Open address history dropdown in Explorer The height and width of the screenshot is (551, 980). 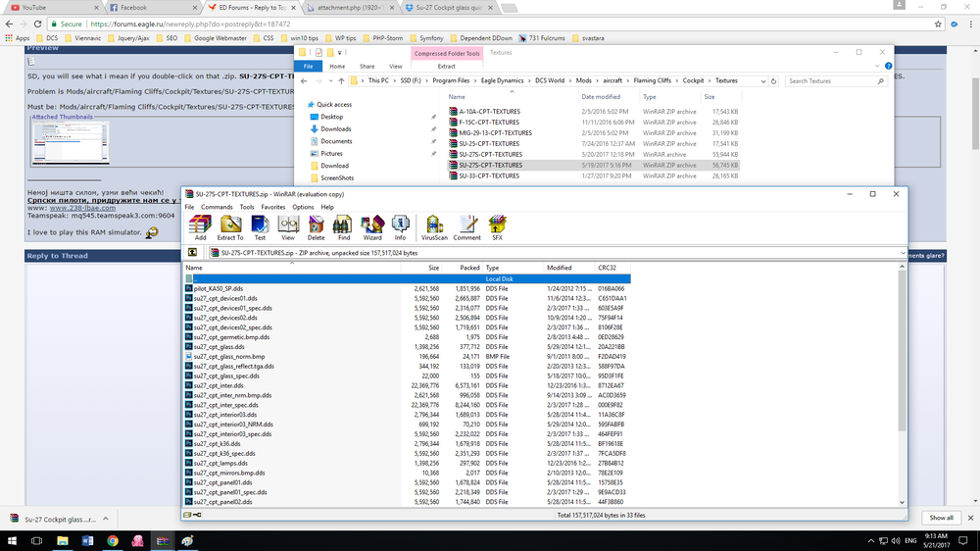click(763, 81)
